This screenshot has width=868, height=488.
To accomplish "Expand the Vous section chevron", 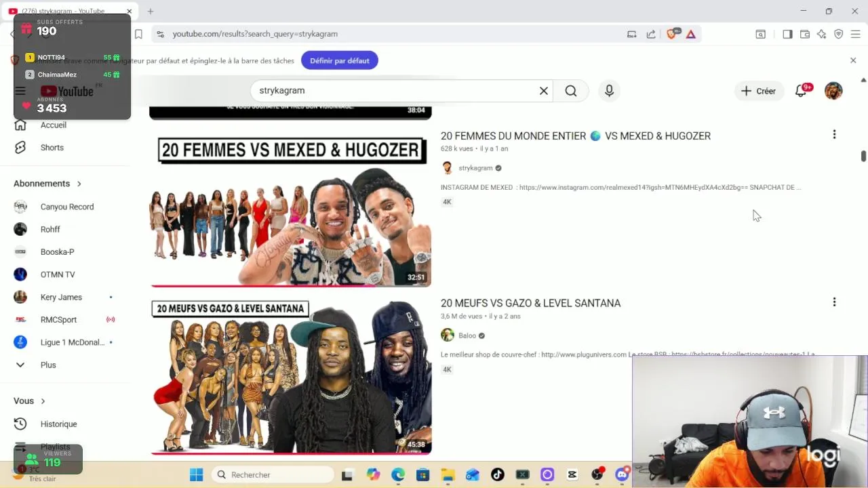I will [x=43, y=401].
